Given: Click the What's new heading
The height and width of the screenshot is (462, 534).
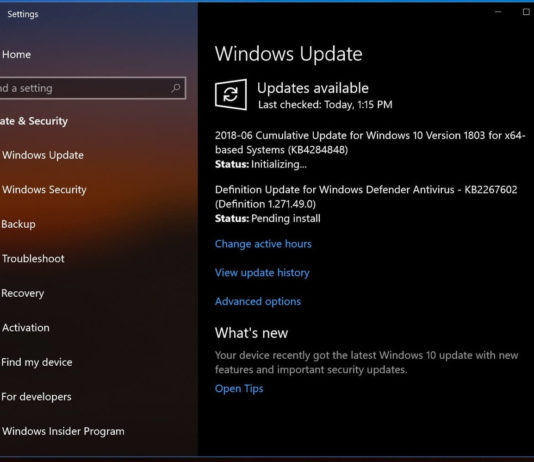Looking at the screenshot, I should (251, 333).
